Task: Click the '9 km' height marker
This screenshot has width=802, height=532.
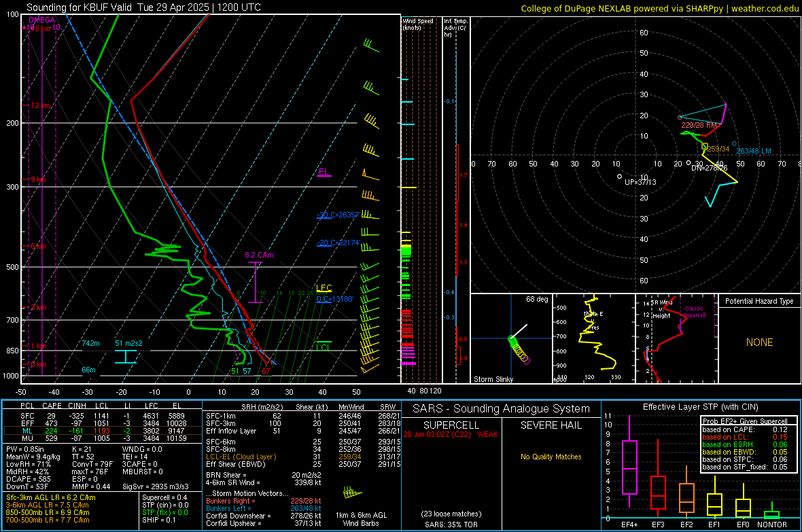Action: coord(38,179)
